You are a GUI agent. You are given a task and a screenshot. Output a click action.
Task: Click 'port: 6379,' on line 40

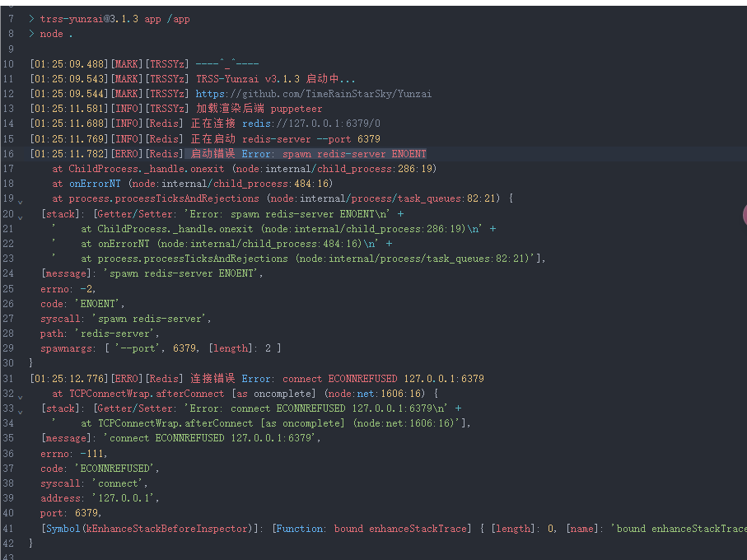point(71,513)
